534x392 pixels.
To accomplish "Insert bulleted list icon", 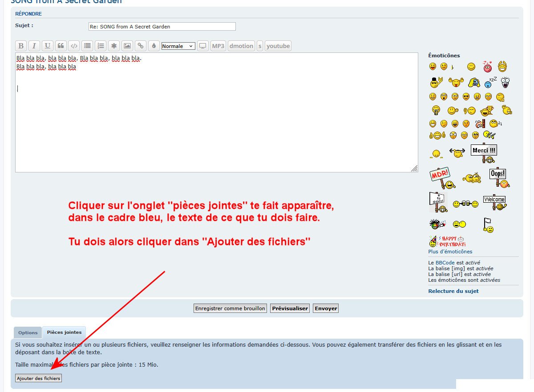I will click(x=88, y=46).
